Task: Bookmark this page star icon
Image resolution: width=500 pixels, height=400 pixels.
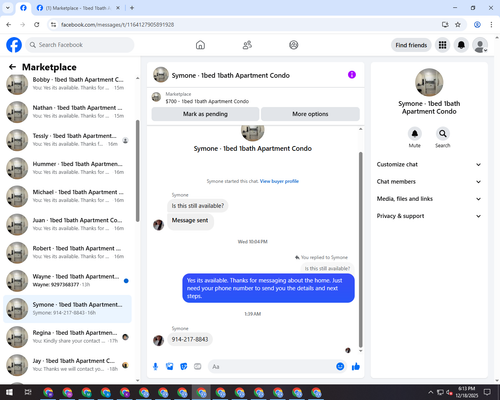Action: coord(458,24)
